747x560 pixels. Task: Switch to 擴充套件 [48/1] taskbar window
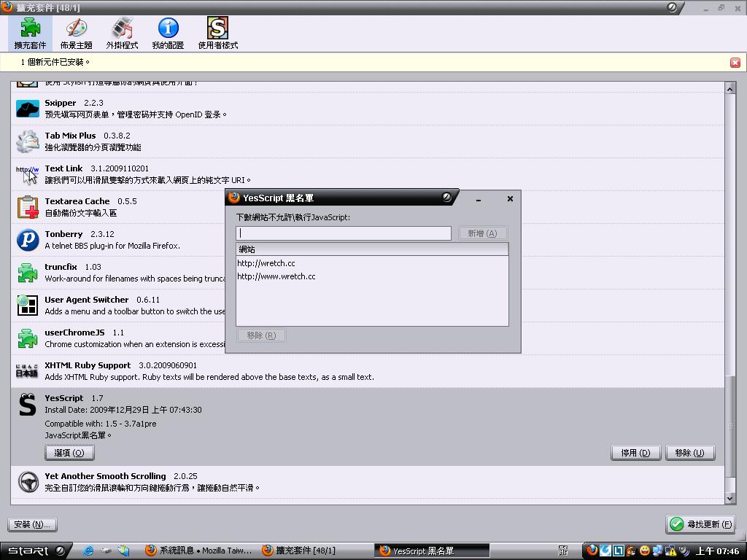(x=298, y=551)
